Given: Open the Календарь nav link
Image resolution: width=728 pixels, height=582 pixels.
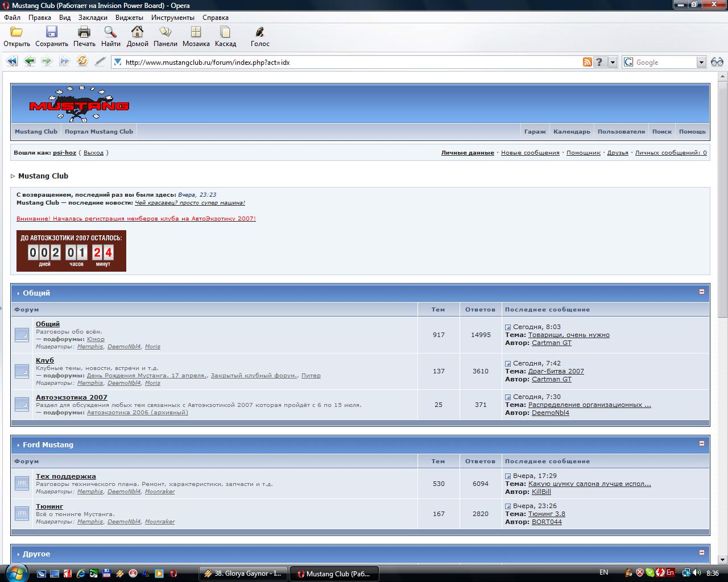Looking at the screenshot, I should pyautogui.click(x=572, y=131).
